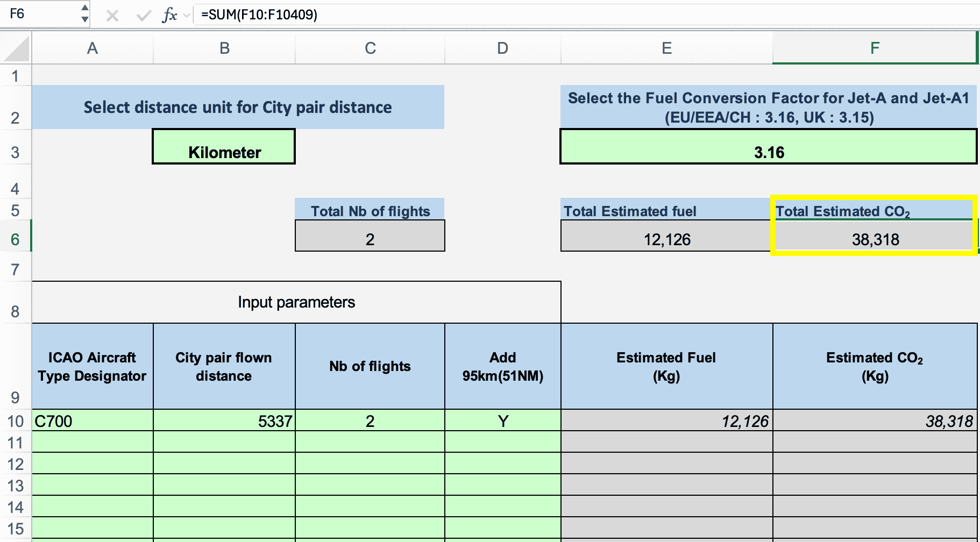
Task: Click the select-all corner triangle
Action: click(x=16, y=48)
